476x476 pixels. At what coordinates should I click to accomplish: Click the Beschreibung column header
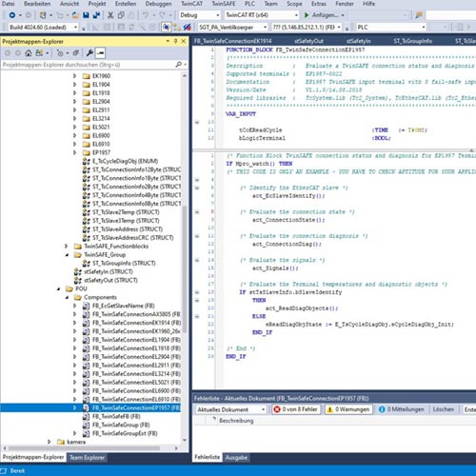tap(236, 421)
